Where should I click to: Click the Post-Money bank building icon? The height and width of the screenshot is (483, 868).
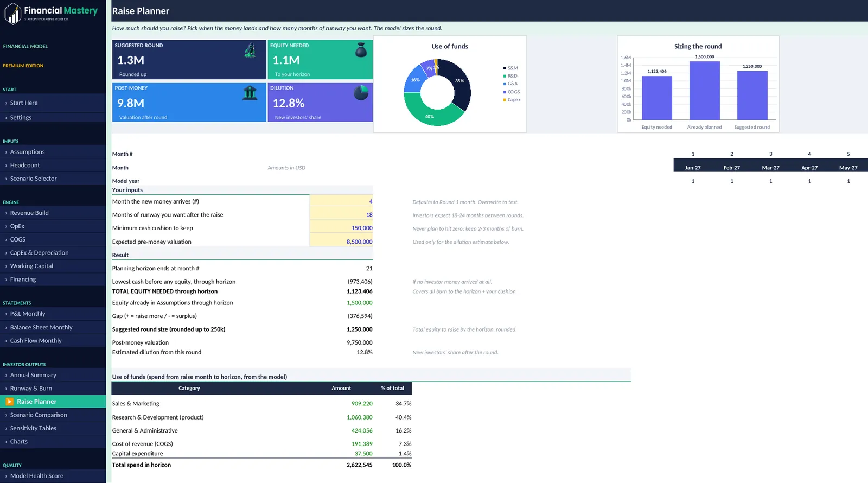250,93
